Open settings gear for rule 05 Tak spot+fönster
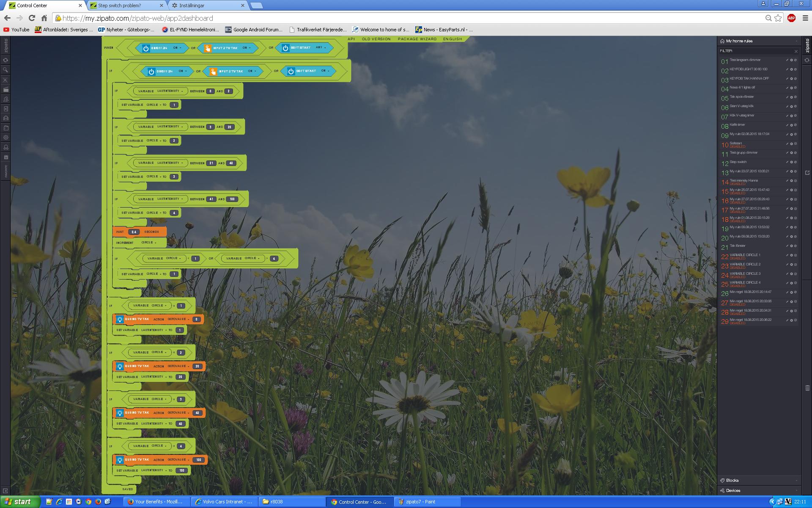The image size is (812, 508). tap(791, 97)
